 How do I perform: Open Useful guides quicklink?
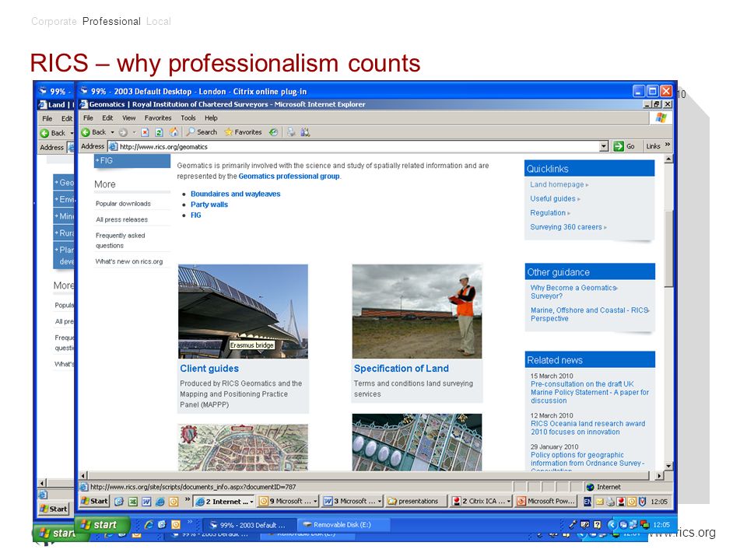552,198
